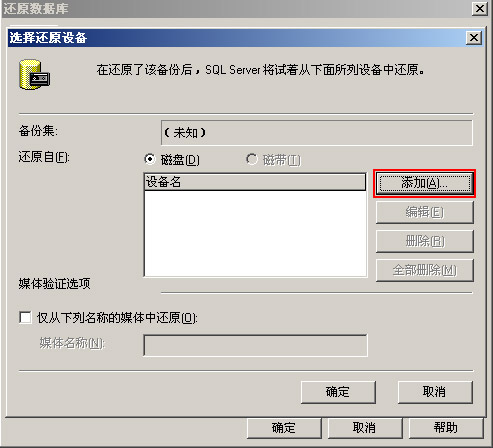Image resolution: width=493 pixels, height=448 pixels.
Task: Click 取消 in the bottom parent window
Action: click(x=365, y=428)
